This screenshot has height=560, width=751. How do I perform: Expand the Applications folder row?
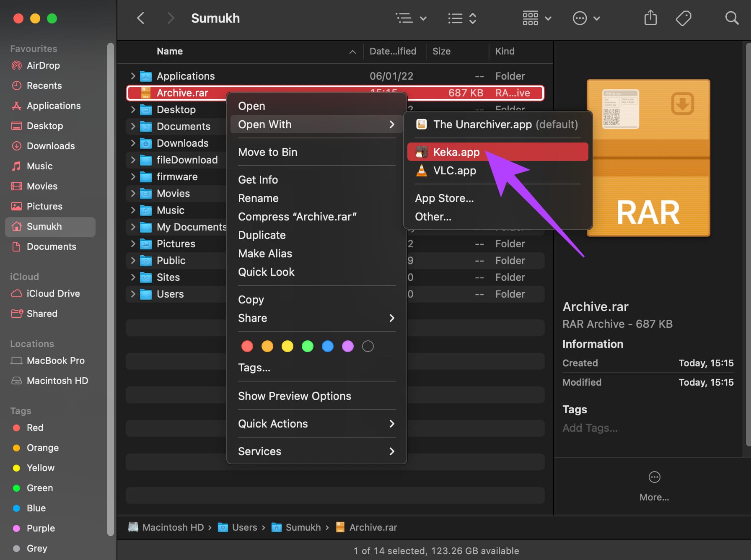pos(133,76)
